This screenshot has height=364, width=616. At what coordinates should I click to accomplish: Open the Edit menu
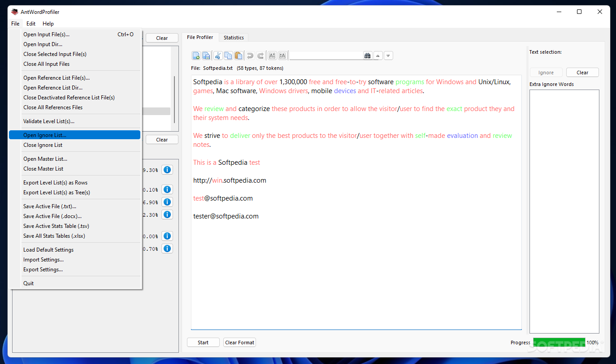click(x=31, y=24)
